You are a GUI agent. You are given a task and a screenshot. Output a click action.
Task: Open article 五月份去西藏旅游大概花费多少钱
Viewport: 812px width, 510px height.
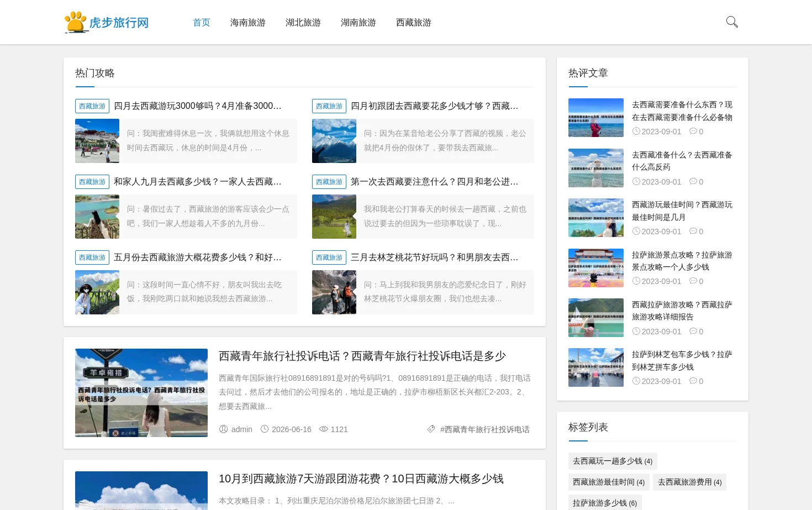tap(198, 257)
